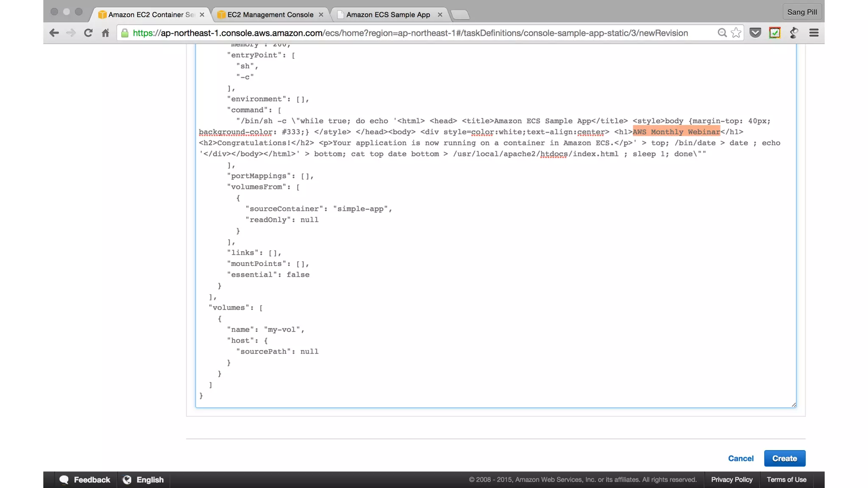Switch to EC2 Management Console tab
This screenshot has width=868, height=488.
point(270,15)
